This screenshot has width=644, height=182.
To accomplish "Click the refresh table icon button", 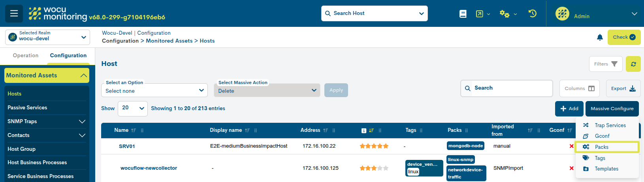I will coord(633,64).
